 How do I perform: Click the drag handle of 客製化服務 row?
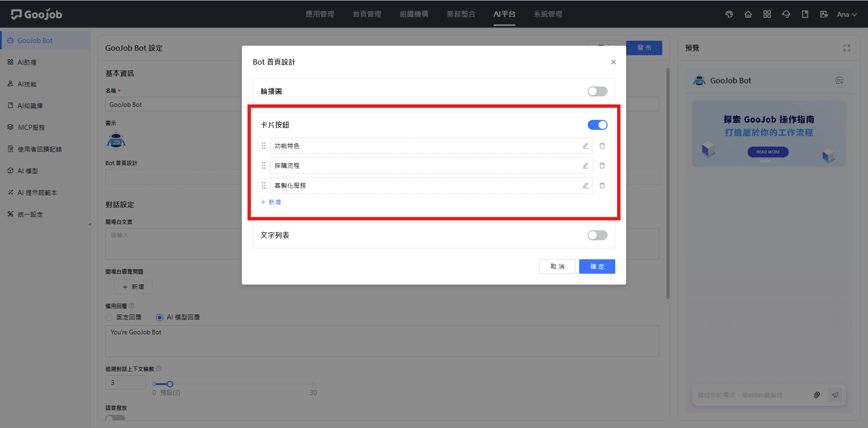pyautogui.click(x=264, y=185)
